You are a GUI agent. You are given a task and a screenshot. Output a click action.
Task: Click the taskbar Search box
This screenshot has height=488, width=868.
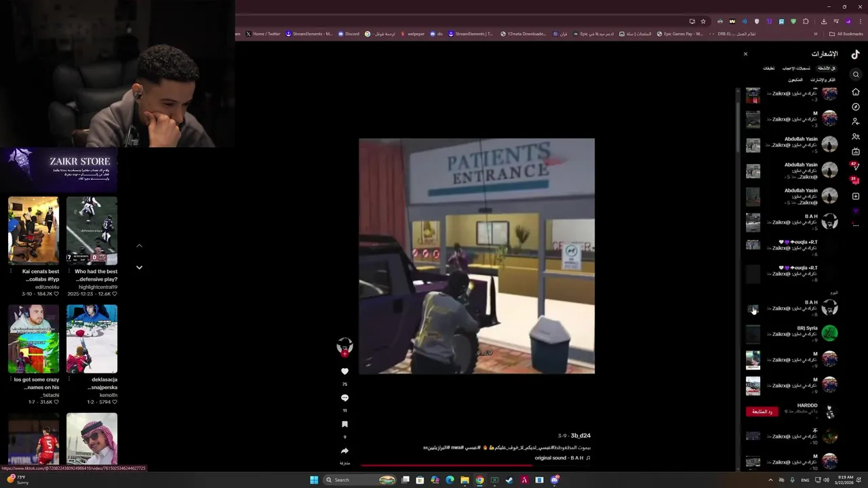point(361,480)
